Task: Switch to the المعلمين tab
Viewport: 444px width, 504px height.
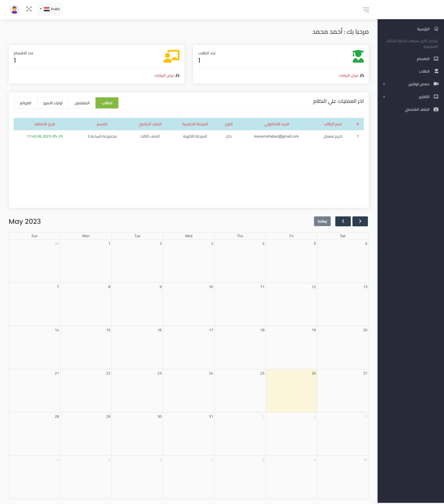Action: pyautogui.click(x=82, y=103)
